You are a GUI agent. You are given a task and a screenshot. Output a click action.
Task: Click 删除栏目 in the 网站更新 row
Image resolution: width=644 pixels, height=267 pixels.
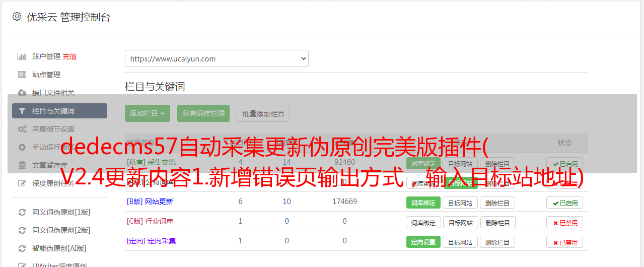[497, 203]
